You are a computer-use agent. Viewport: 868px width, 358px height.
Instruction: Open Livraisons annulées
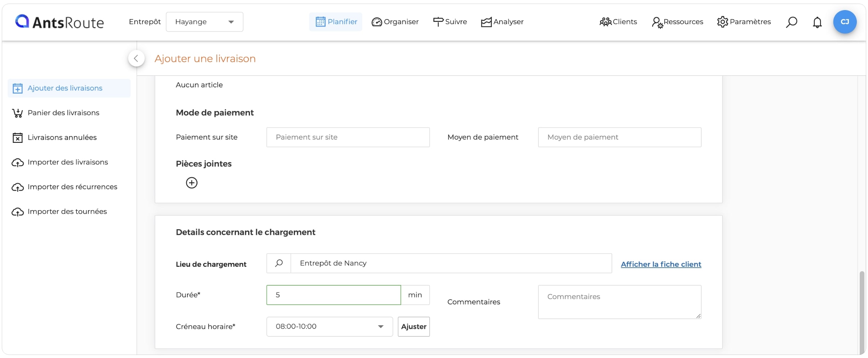pos(54,137)
